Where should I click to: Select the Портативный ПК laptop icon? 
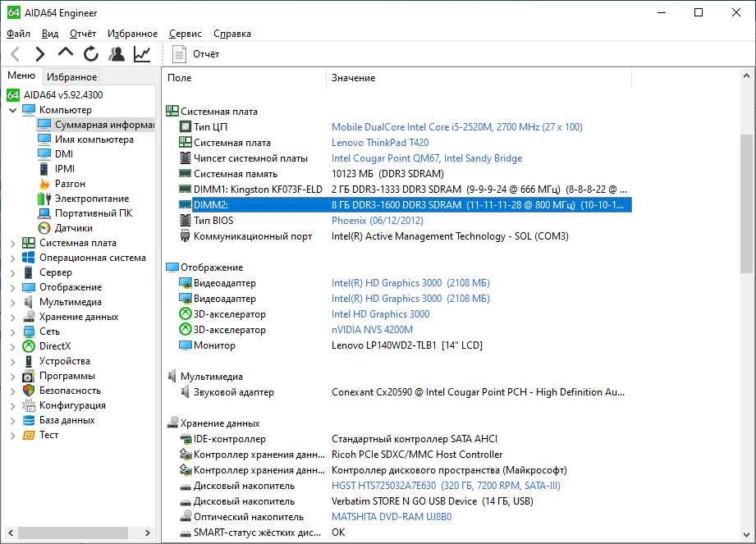pos(44,213)
